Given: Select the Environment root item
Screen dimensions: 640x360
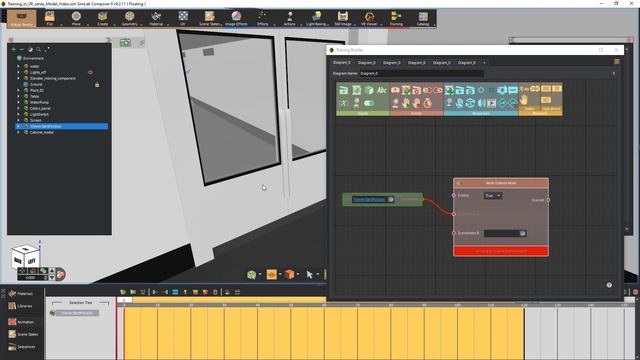Looking at the screenshot, I should (33, 58).
